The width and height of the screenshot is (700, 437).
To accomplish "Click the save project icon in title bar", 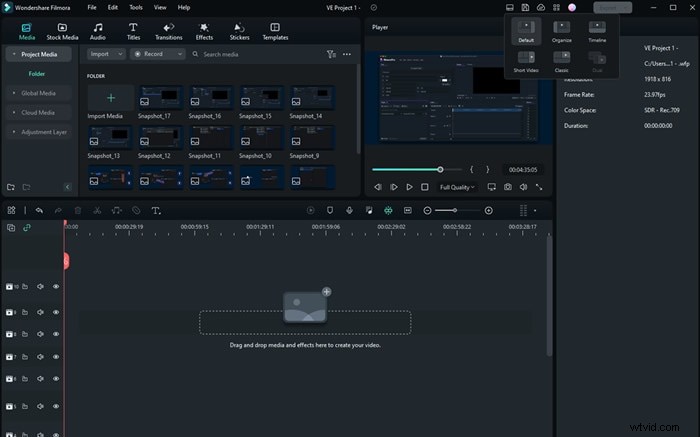I will [x=525, y=7].
